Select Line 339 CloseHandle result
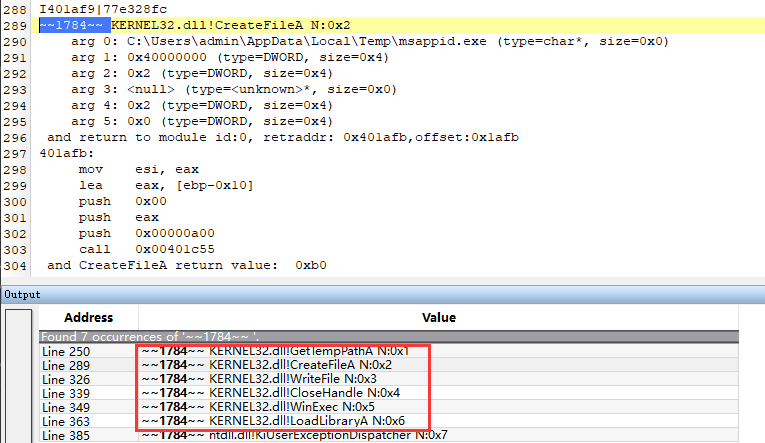Image resolution: width=765 pixels, height=443 pixels. [x=389, y=393]
